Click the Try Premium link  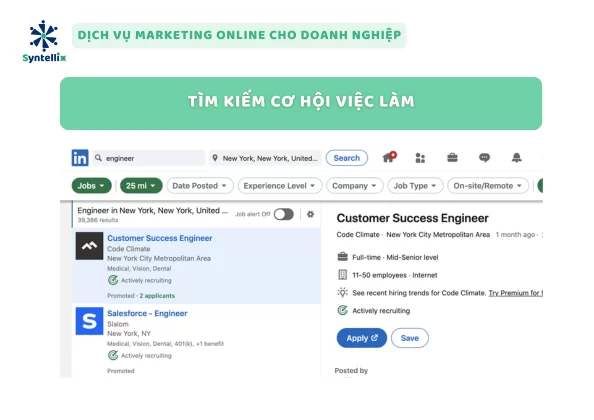tap(515, 293)
